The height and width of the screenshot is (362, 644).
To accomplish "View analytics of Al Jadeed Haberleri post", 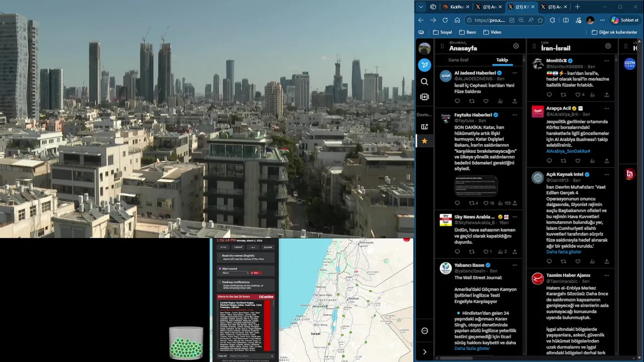I will point(501,101).
